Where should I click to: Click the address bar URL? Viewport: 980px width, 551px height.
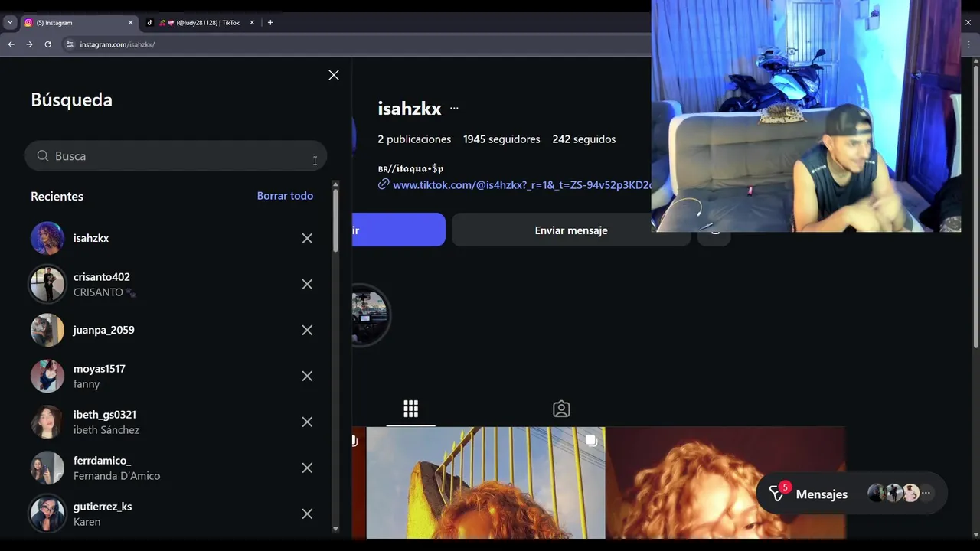tap(117, 44)
